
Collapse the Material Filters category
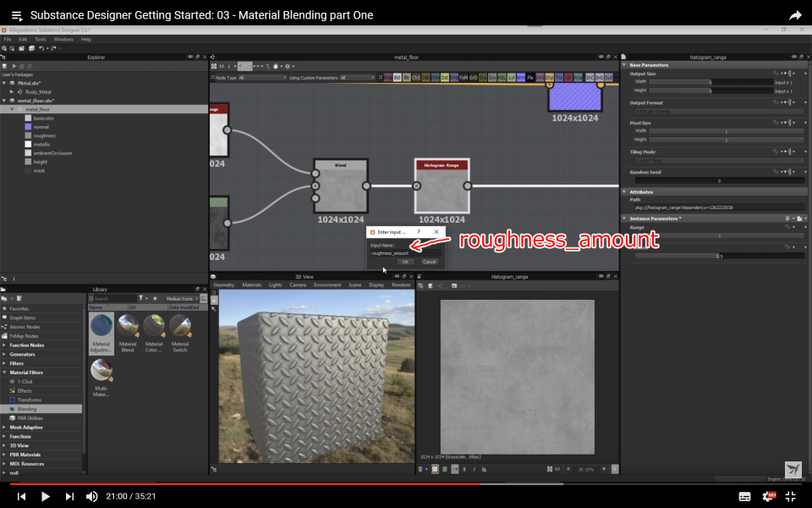coord(4,373)
